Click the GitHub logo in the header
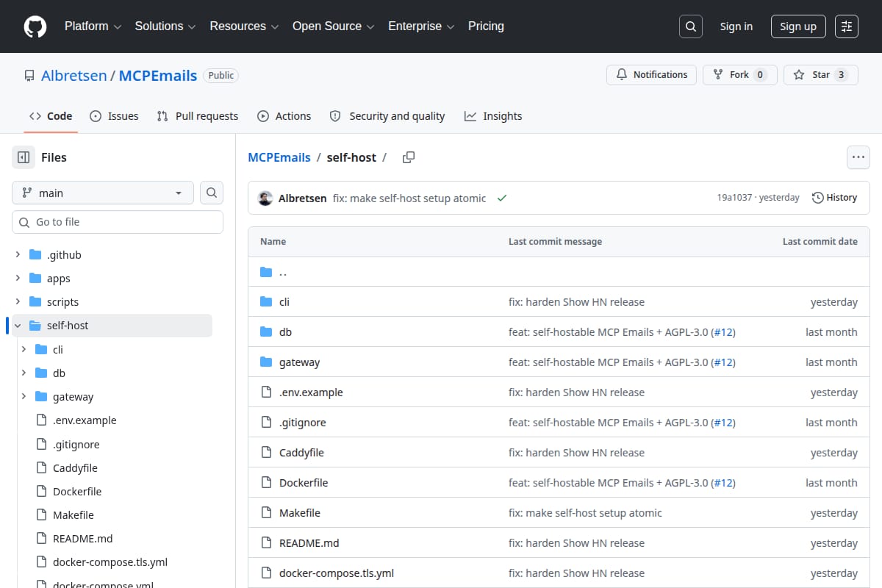This screenshot has width=882, height=588. (35, 26)
